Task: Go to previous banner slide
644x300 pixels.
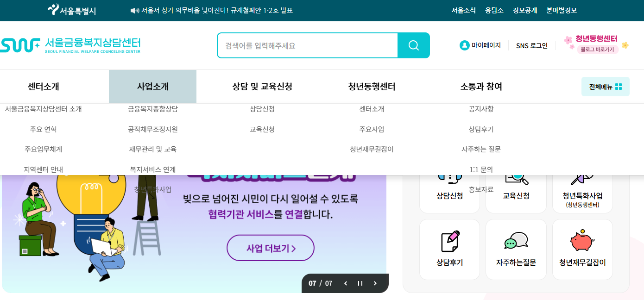Action: [346, 283]
